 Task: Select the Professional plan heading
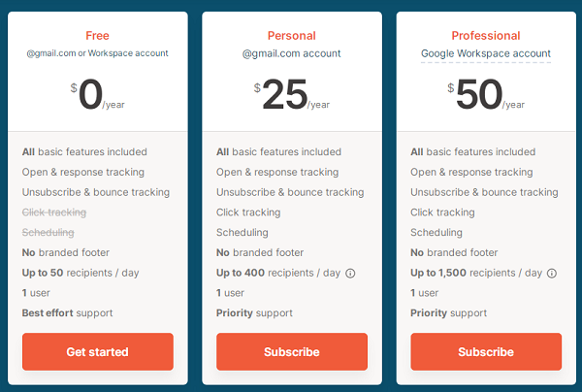click(486, 36)
